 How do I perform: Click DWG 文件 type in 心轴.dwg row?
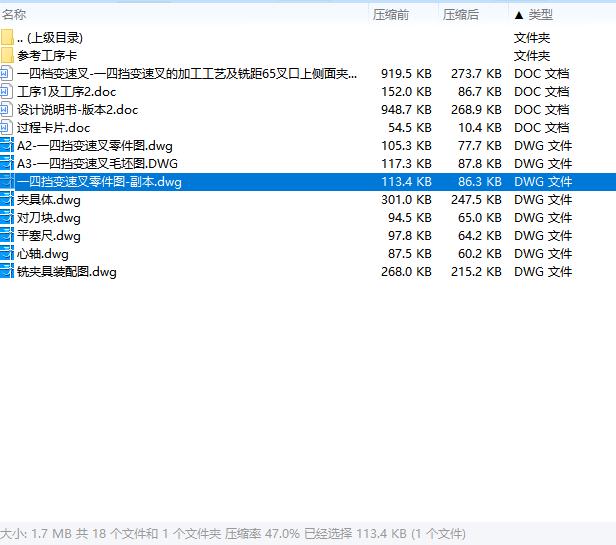click(543, 254)
